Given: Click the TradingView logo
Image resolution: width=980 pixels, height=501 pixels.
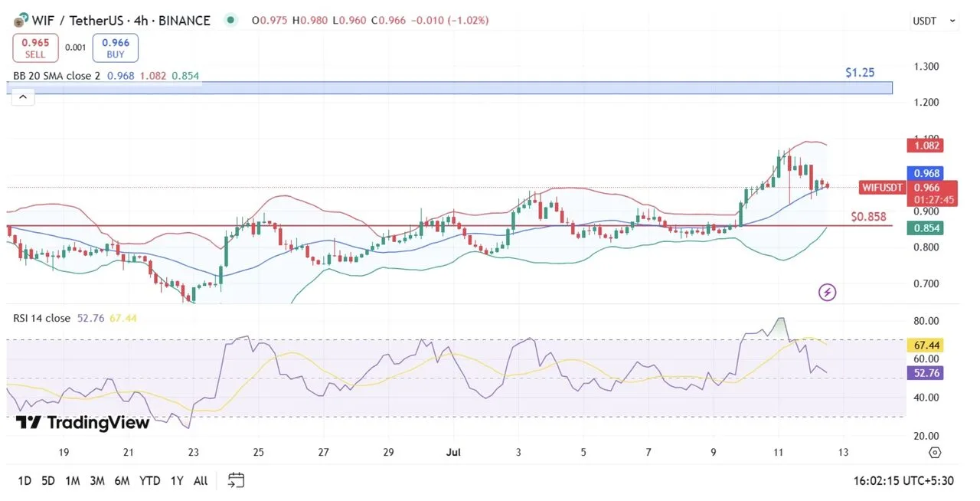Looking at the screenshot, I should (83, 423).
